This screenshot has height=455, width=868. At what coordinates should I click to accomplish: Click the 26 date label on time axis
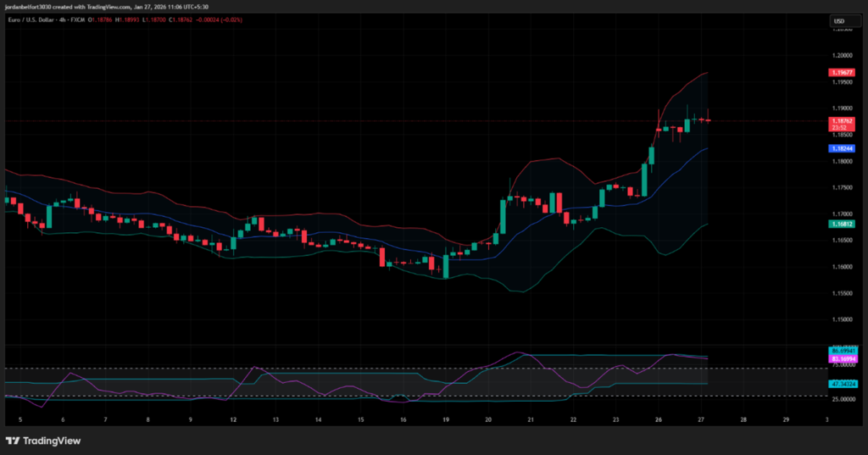(659, 419)
